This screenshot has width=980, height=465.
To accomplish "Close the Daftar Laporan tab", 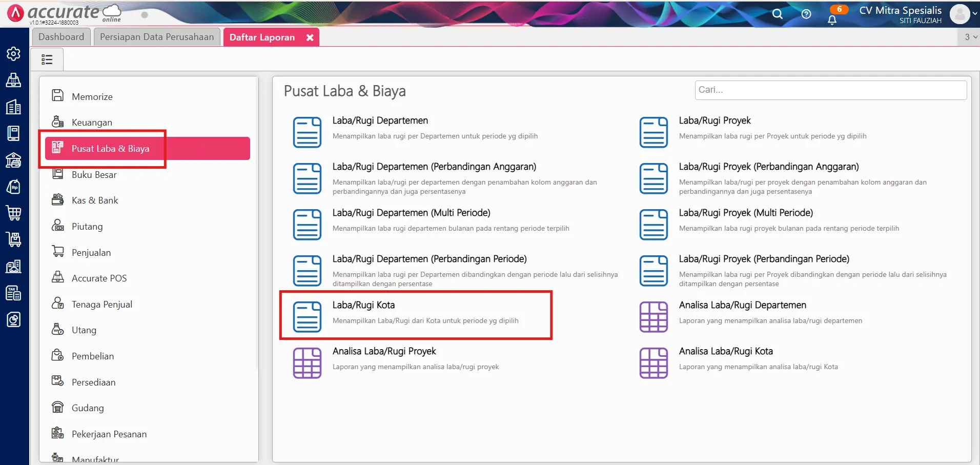I will [310, 37].
